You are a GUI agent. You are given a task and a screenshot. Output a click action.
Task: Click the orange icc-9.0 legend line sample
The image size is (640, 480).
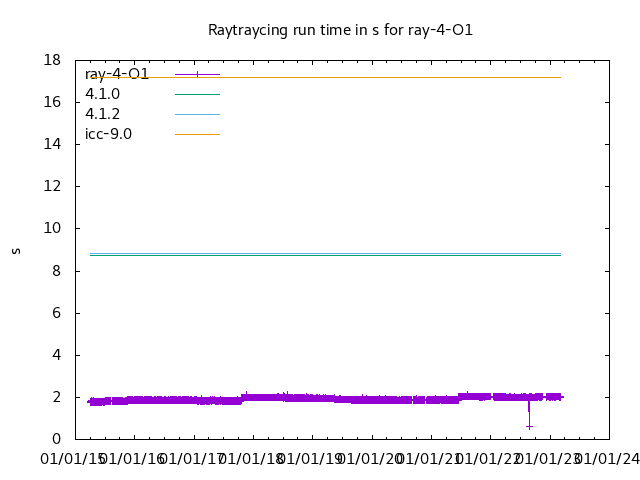197,134
